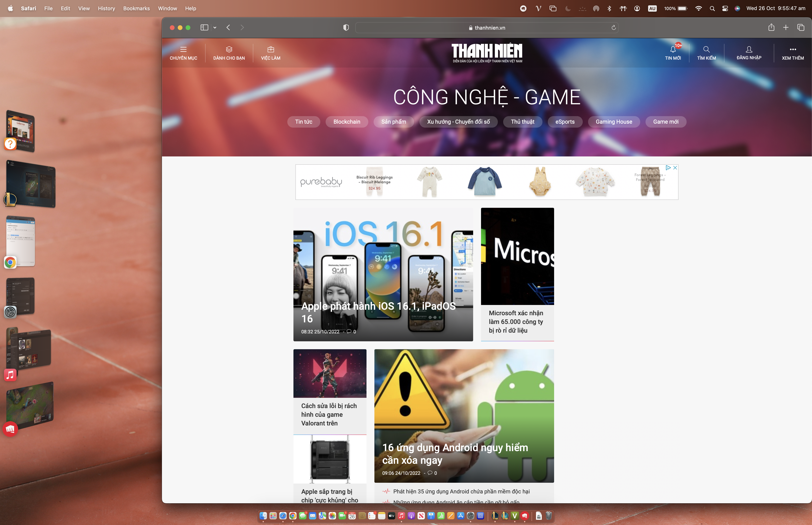The width and height of the screenshot is (812, 525).
Task: Open the History menu
Action: 106,8
